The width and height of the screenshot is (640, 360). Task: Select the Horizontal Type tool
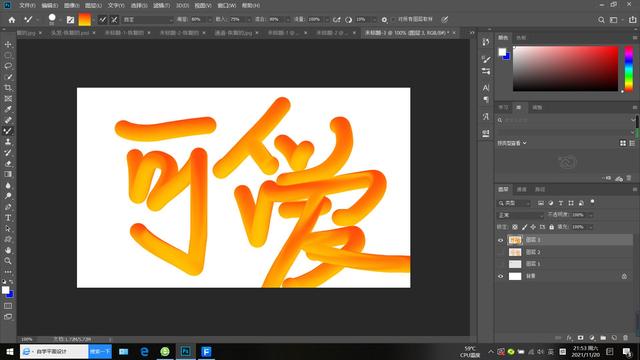[x=8, y=218]
